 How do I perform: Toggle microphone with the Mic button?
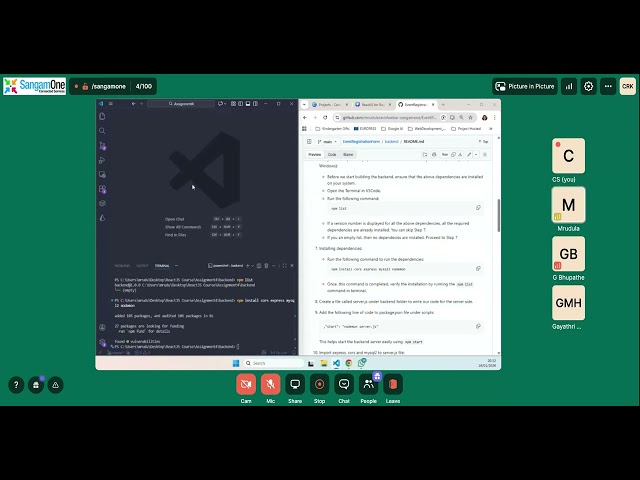(270, 384)
